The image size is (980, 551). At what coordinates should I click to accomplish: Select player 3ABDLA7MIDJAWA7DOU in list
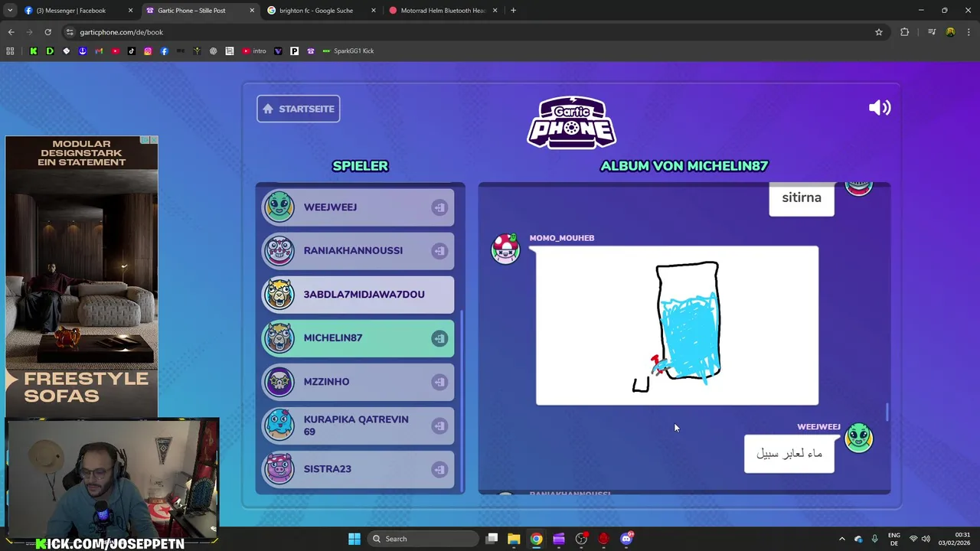tap(358, 294)
